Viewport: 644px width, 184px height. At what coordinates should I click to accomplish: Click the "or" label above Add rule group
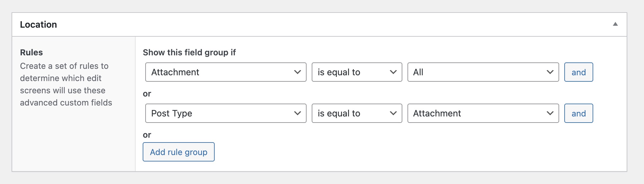[147, 135]
